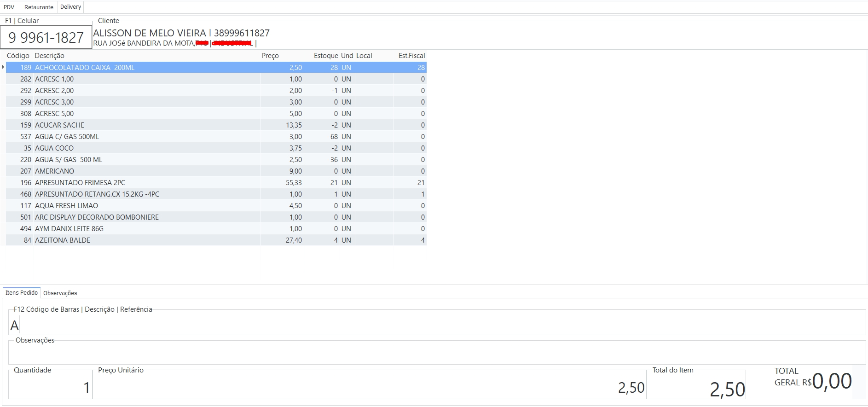
Task: Click the Celular phone number field
Action: (46, 37)
